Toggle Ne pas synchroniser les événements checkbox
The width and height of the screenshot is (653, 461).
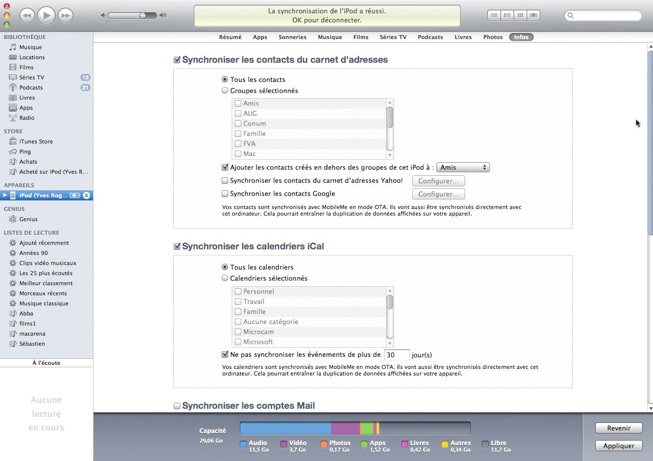click(x=225, y=355)
